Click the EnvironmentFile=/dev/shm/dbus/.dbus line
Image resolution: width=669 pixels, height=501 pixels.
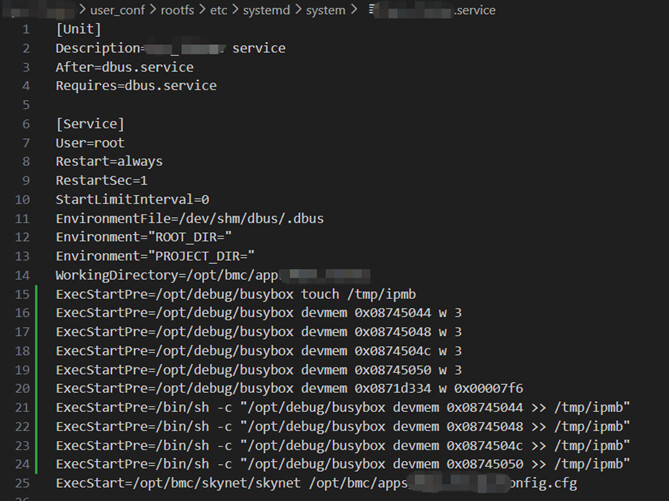point(189,218)
